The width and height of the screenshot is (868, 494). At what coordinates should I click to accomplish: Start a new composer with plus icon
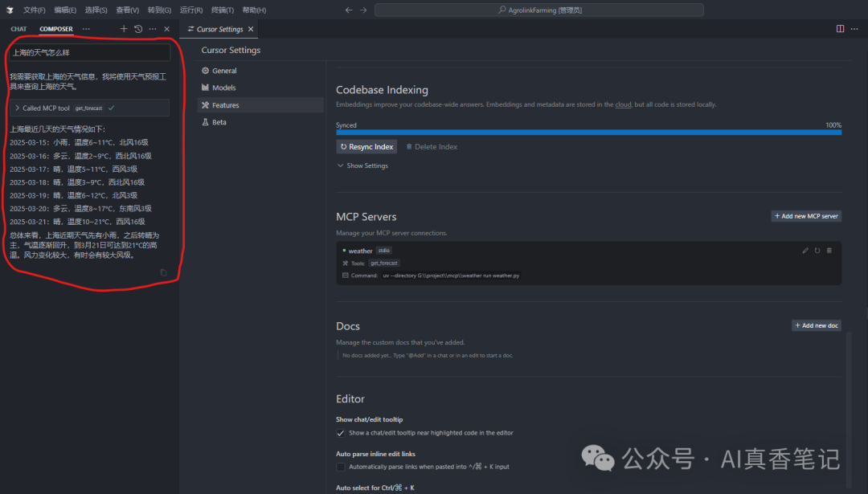pos(124,29)
